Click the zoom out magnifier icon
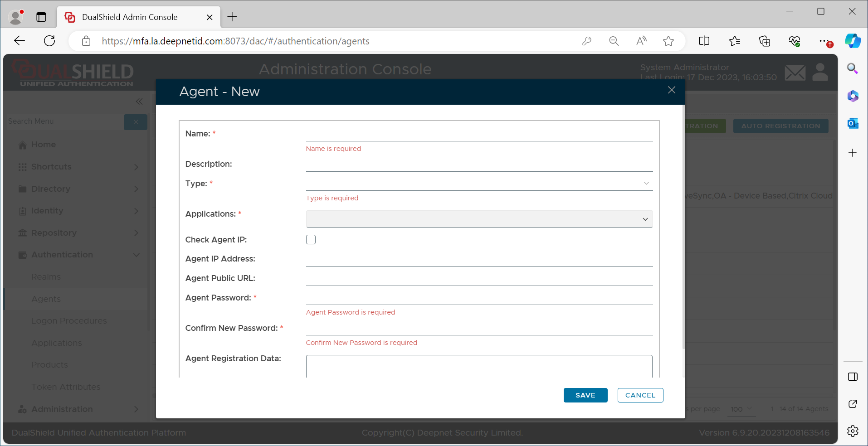This screenshot has width=868, height=446. click(x=614, y=41)
